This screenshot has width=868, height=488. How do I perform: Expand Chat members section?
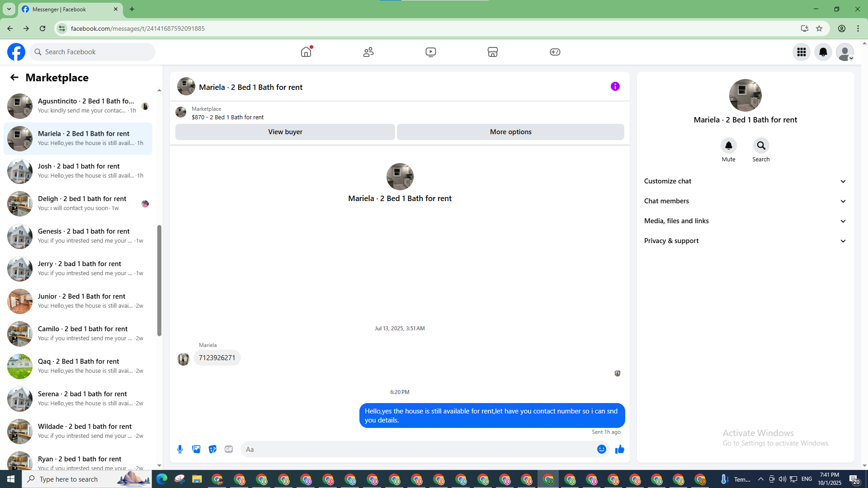click(x=745, y=201)
